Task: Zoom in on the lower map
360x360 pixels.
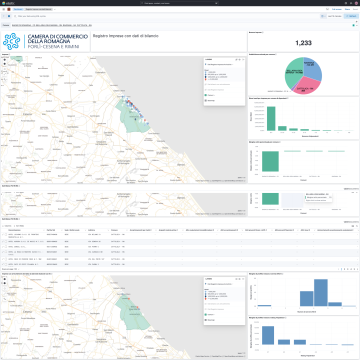Action: click(5, 279)
